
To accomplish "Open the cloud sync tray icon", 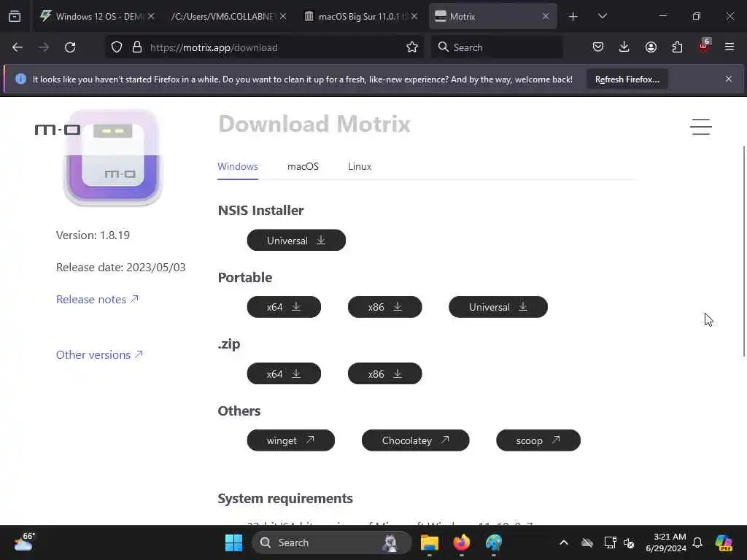I will point(587,542).
